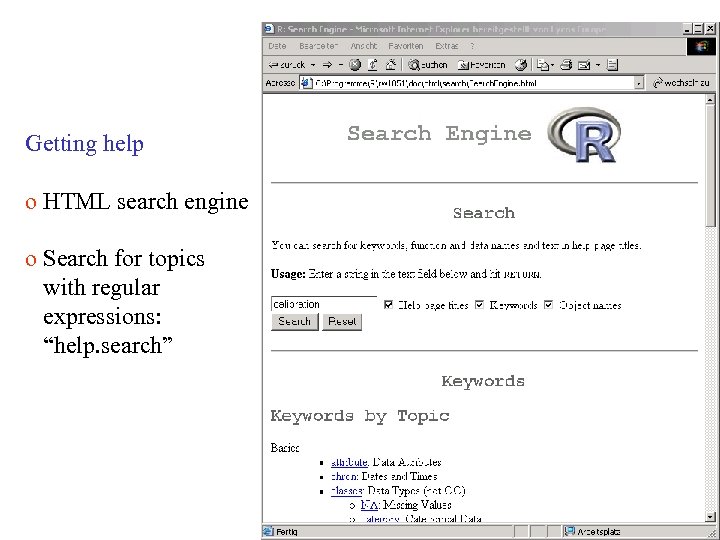Image resolution: width=720 pixels, height=540 pixels.
Task: Click the Fertig status bar icon
Action: pos(268,532)
